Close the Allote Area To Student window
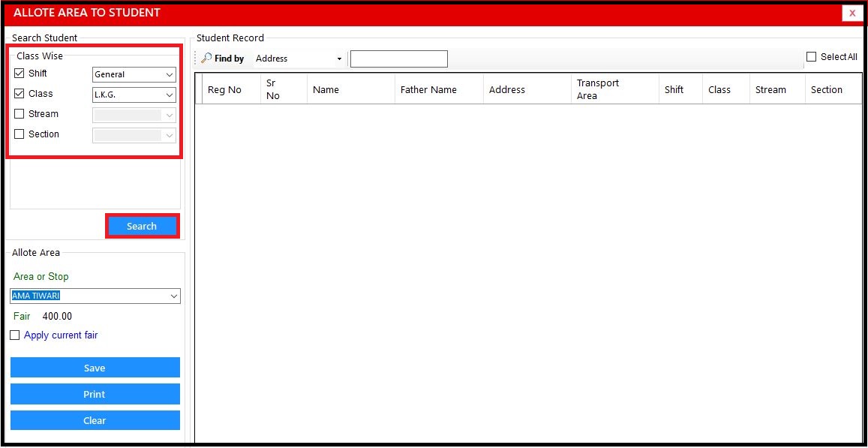The height and width of the screenshot is (448, 868). point(852,13)
